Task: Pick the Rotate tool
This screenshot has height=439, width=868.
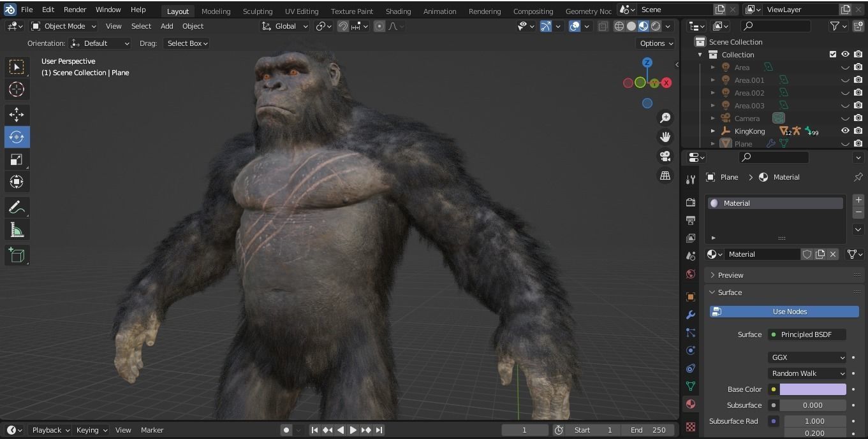Action: (17, 137)
